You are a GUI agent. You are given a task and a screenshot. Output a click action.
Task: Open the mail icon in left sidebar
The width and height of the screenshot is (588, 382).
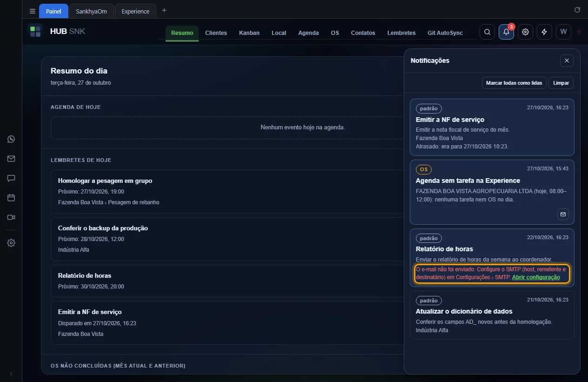(x=11, y=159)
